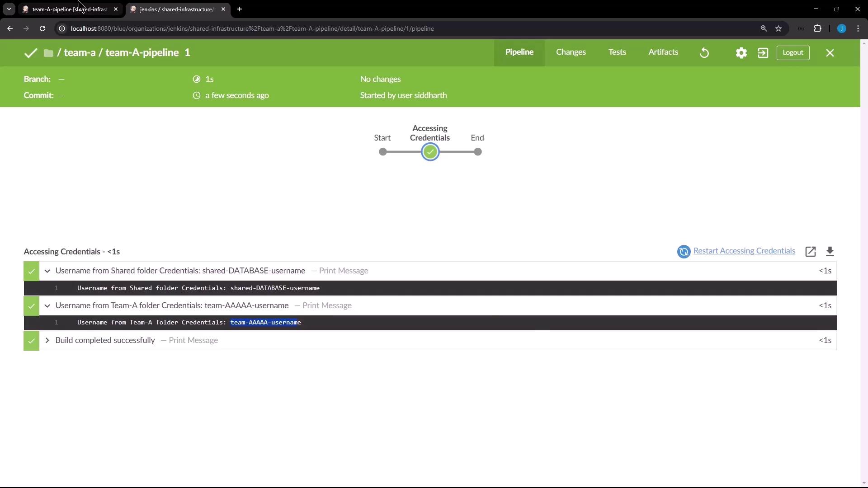868x488 pixels.
Task: Close the pipeline run details view
Action: pos(830,53)
